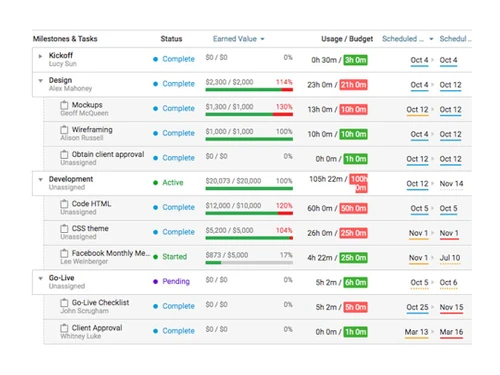
Task: Click the green Active status dot
Action: click(155, 183)
